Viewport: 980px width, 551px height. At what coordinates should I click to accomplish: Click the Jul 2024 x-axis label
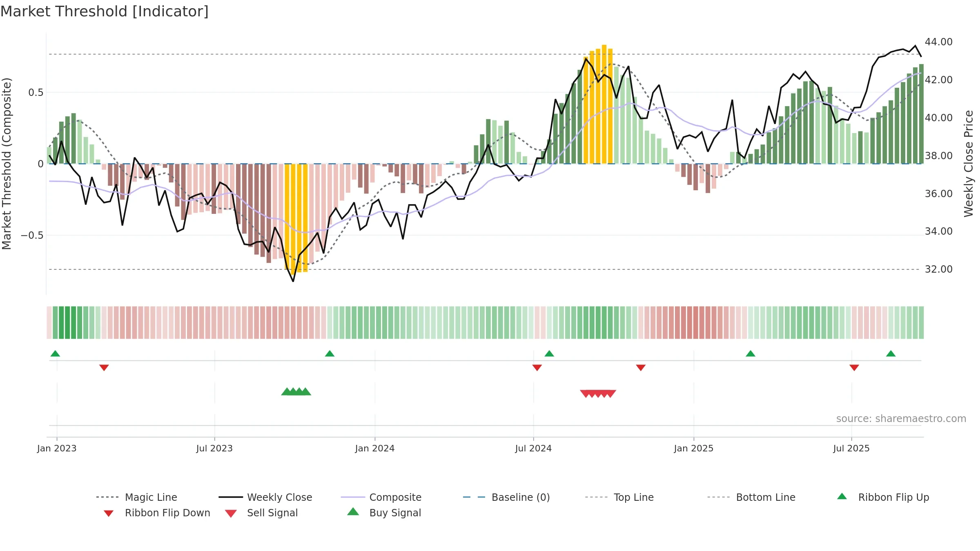coord(533,449)
